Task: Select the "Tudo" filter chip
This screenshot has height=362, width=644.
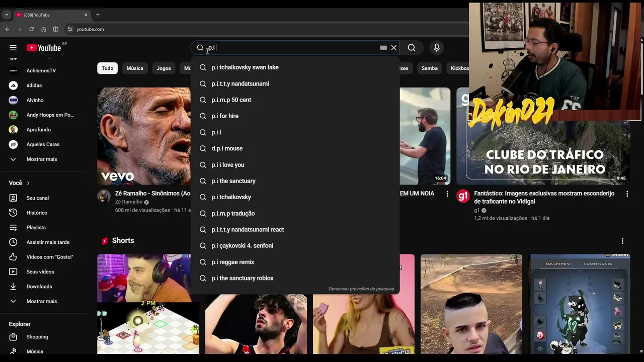Action: coord(108,68)
